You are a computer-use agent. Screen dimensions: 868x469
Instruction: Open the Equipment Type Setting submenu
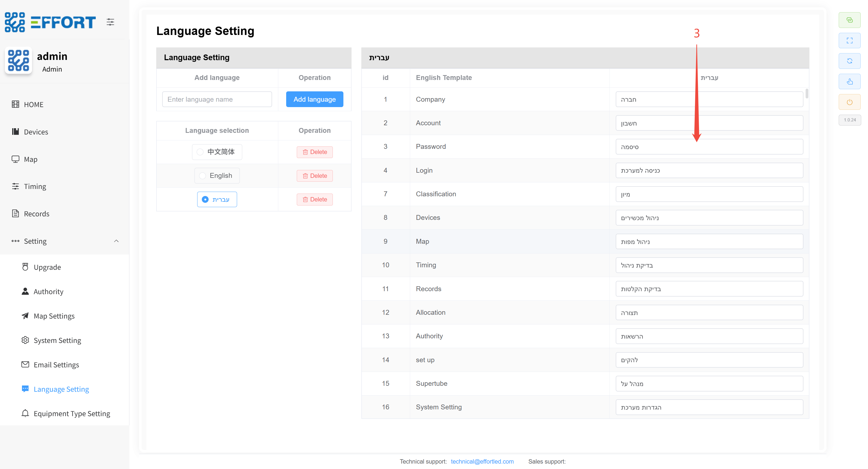[x=71, y=413]
